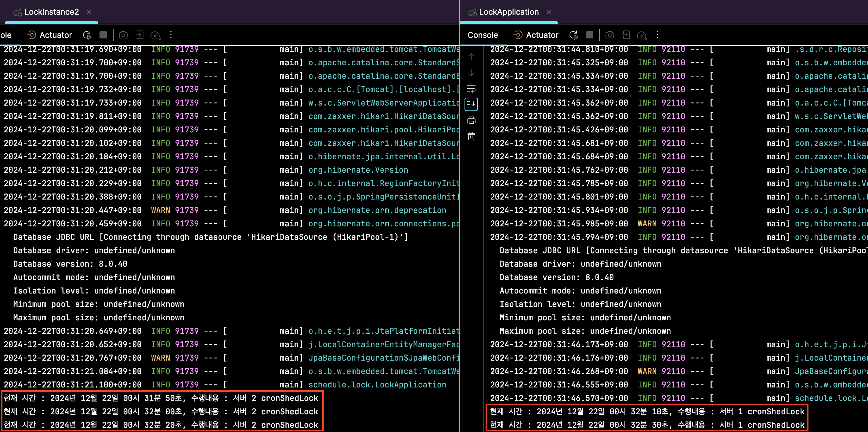Close the LockApplication run tab
Viewport: 868px width, 432px height.
click(548, 12)
